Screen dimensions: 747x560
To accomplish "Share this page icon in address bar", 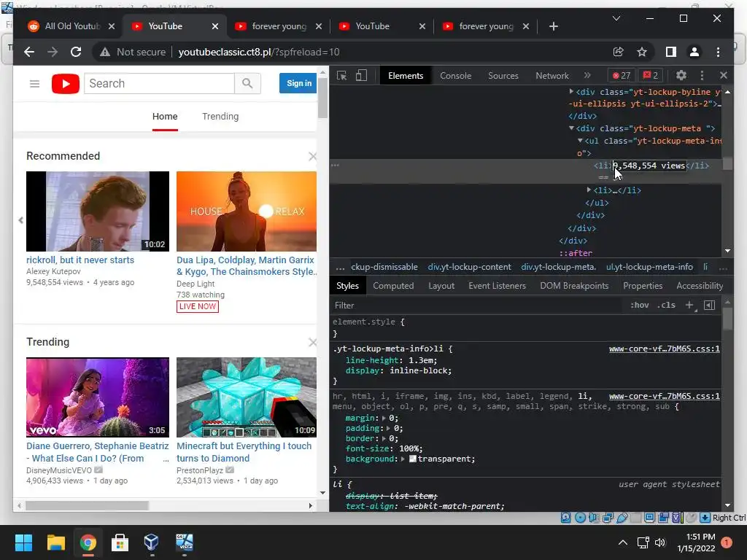I will [x=618, y=52].
